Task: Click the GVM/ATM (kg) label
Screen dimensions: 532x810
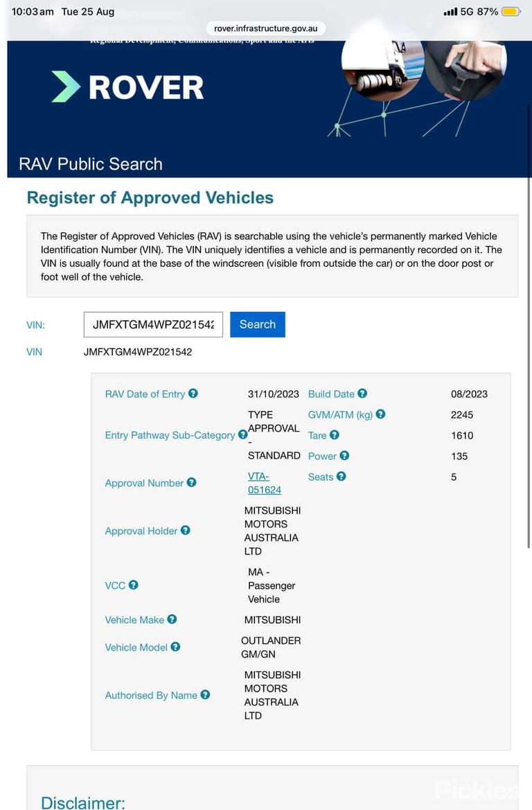Action: 340,415
